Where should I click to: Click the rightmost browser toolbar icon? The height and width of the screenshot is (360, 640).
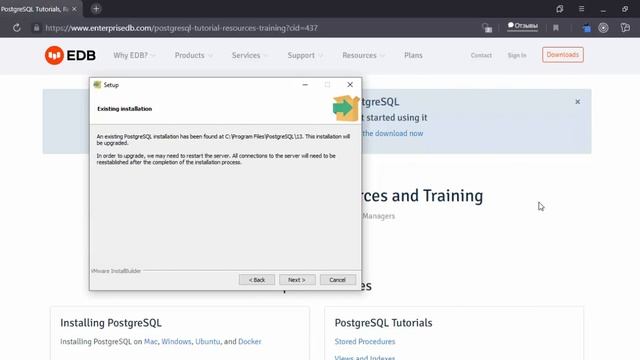click(625, 28)
